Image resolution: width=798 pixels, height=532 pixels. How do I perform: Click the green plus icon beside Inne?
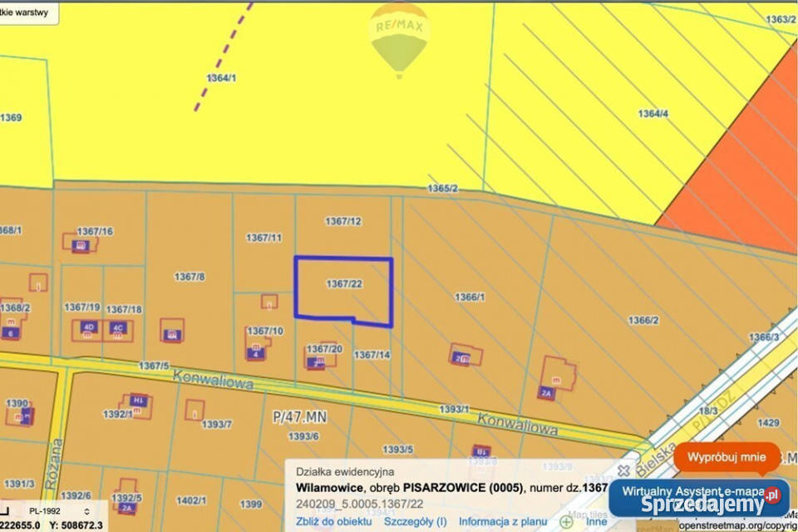click(566, 522)
